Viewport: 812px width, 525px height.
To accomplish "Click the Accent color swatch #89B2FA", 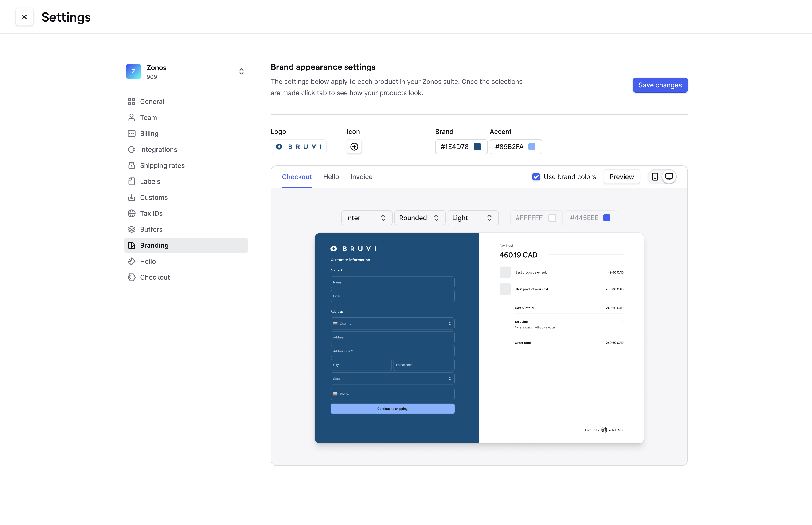I will 532,146.
